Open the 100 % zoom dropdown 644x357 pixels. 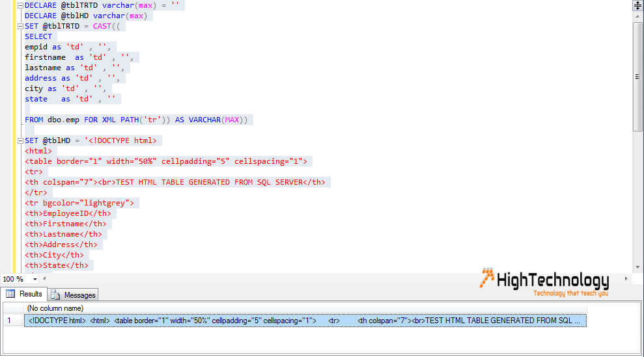[x=35, y=279]
